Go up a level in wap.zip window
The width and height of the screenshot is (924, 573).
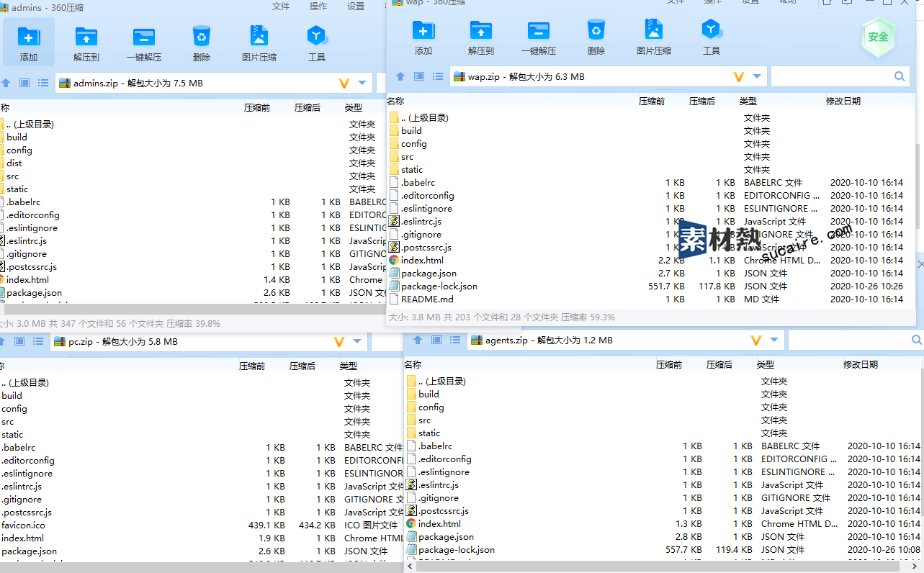(x=400, y=76)
